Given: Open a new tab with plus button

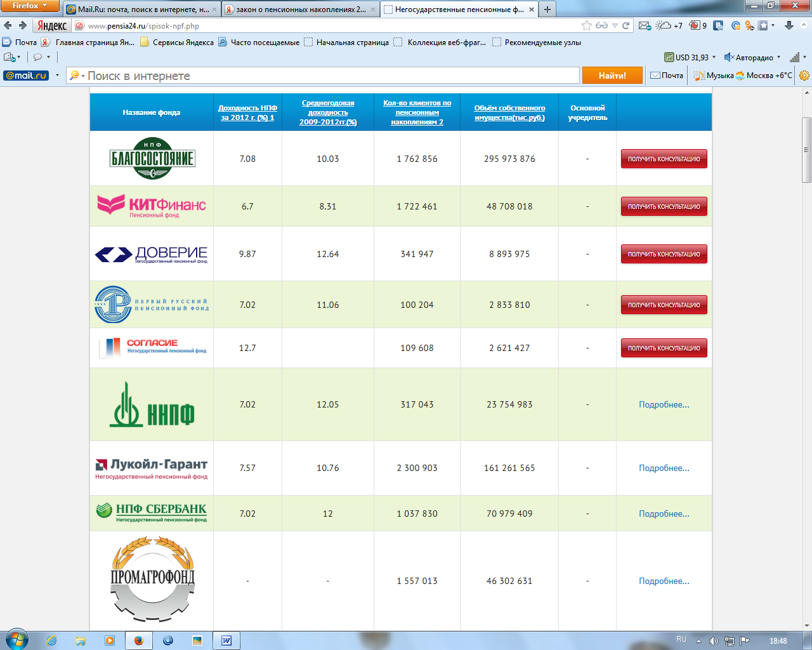Looking at the screenshot, I should click(x=547, y=10).
